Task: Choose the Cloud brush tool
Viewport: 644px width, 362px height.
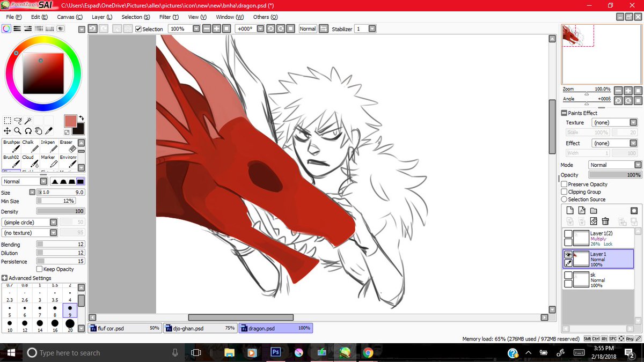Action: point(30,161)
